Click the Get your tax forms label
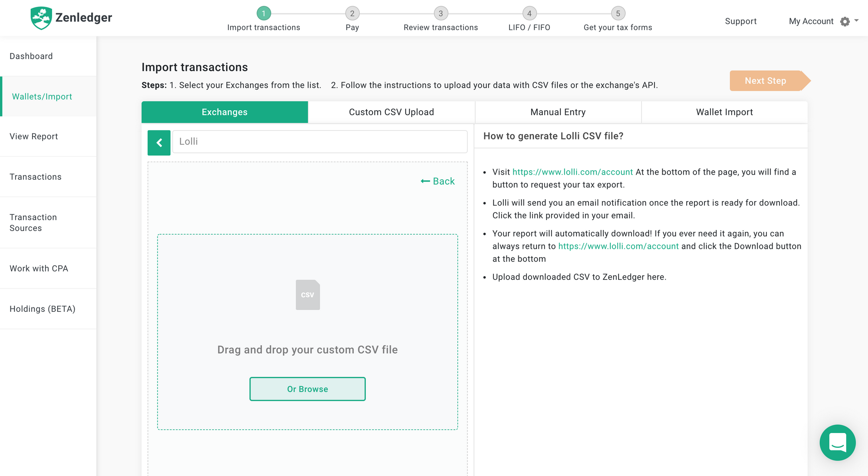 point(618,27)
